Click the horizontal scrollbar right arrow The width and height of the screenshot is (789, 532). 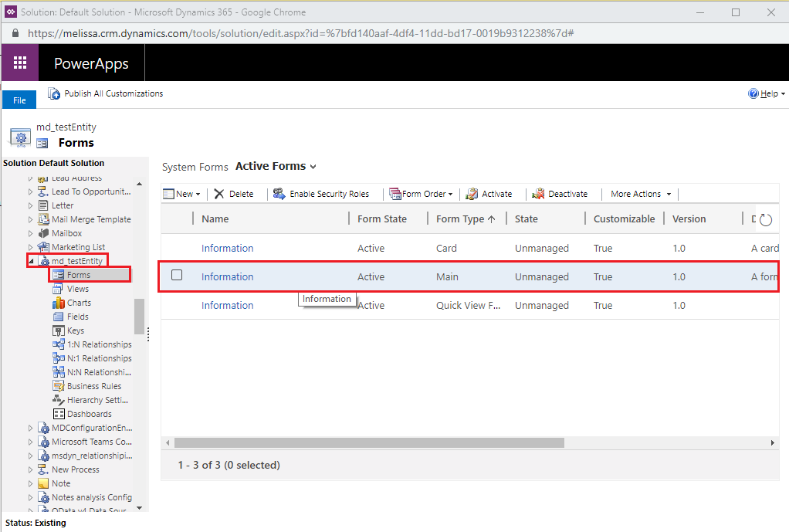pos(772,443)
